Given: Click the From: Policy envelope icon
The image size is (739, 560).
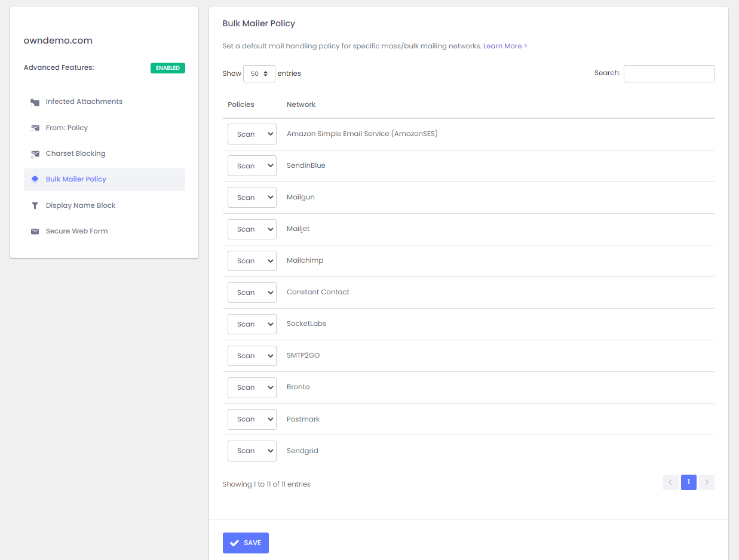Looking at the screenshot, I should click(35, 128).
